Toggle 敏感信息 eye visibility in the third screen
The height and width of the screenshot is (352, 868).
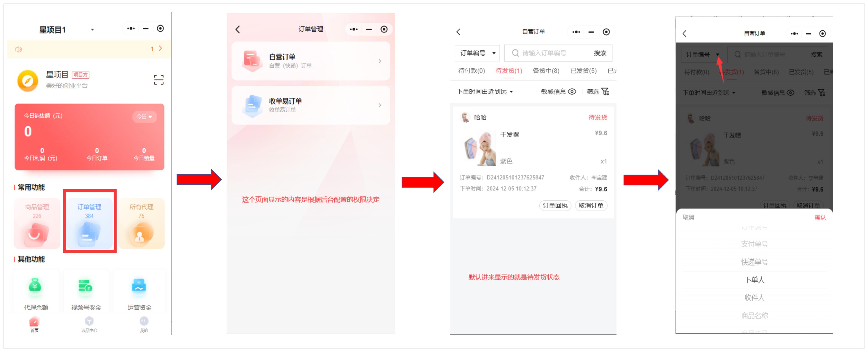572,92
